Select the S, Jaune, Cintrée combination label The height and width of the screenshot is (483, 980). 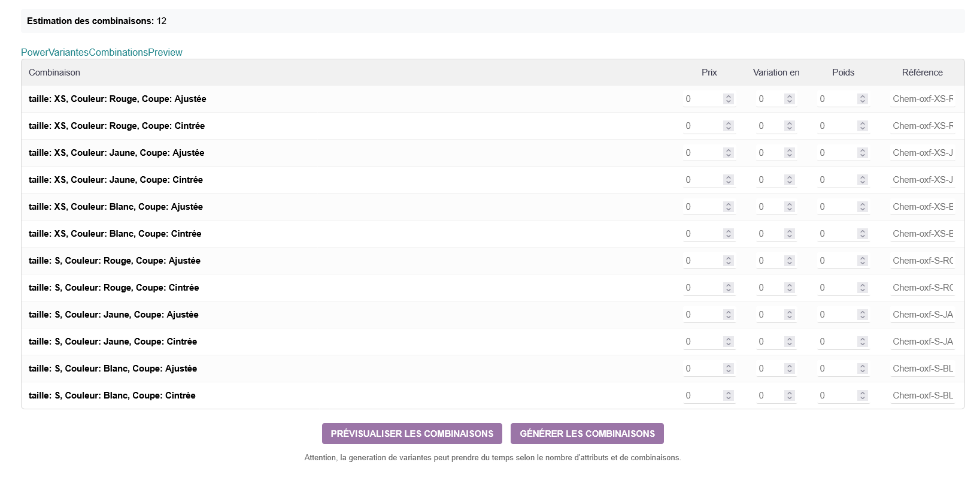pyautogui.click(x=113, y=342)
